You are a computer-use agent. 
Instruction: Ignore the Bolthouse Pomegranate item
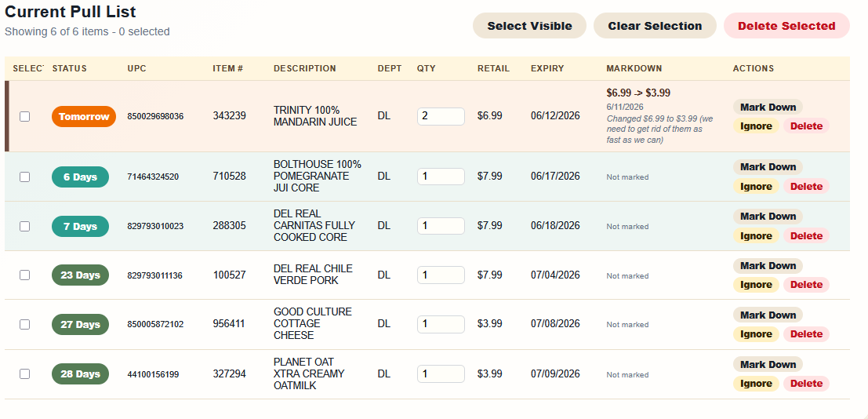coord(756,186)
